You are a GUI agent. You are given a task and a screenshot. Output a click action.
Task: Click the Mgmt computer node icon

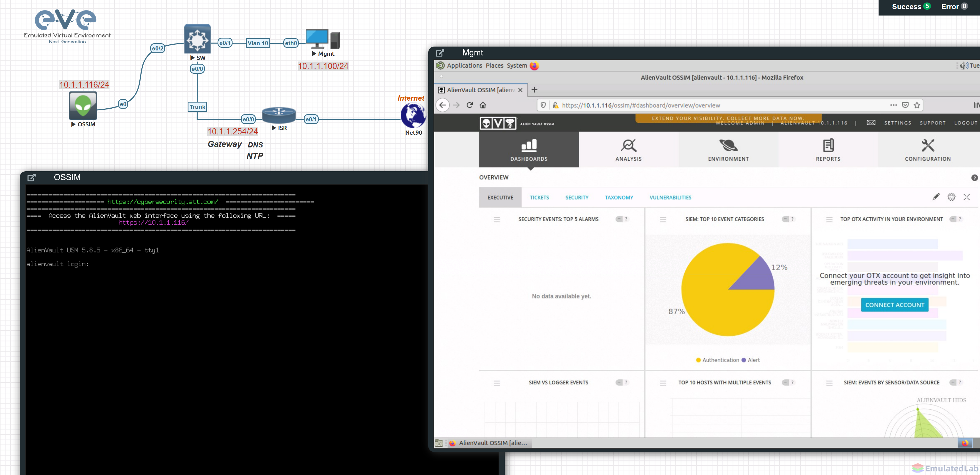[323, 40]
